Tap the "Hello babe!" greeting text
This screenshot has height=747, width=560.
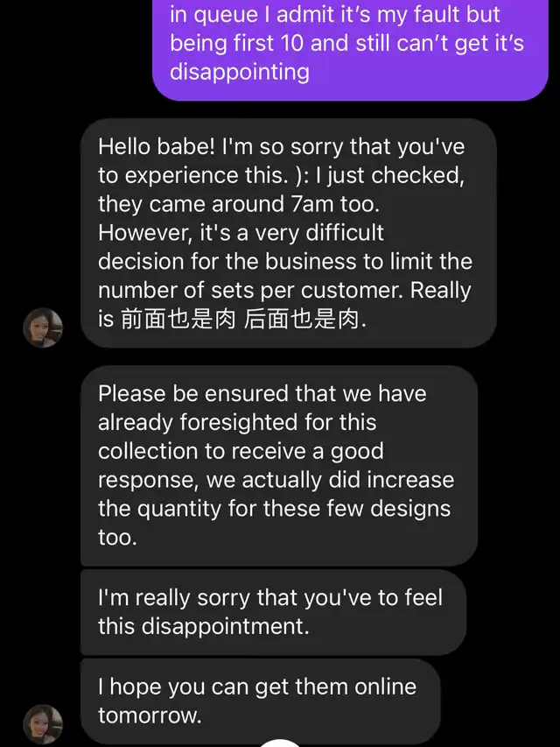(154, 146)
